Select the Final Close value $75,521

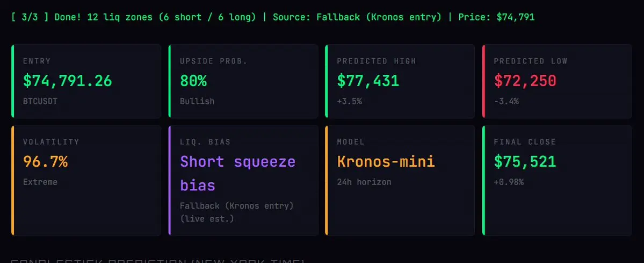(525, 161)
